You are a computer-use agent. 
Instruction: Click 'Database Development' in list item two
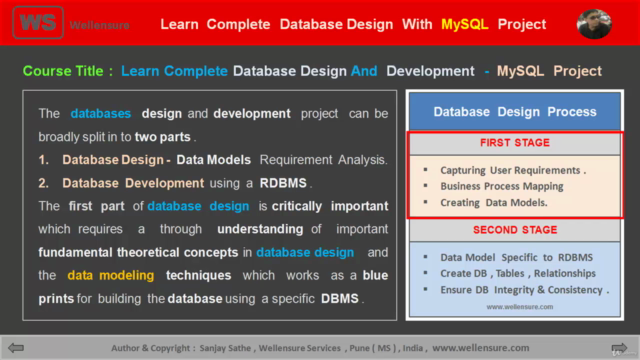coord(133,183)
